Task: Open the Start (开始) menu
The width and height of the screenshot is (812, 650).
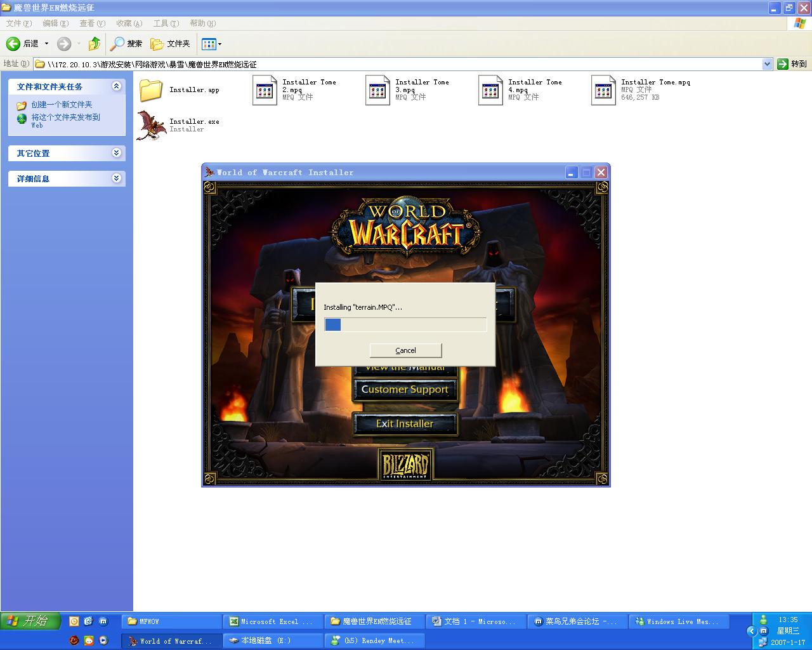Action: coord(30,621)
